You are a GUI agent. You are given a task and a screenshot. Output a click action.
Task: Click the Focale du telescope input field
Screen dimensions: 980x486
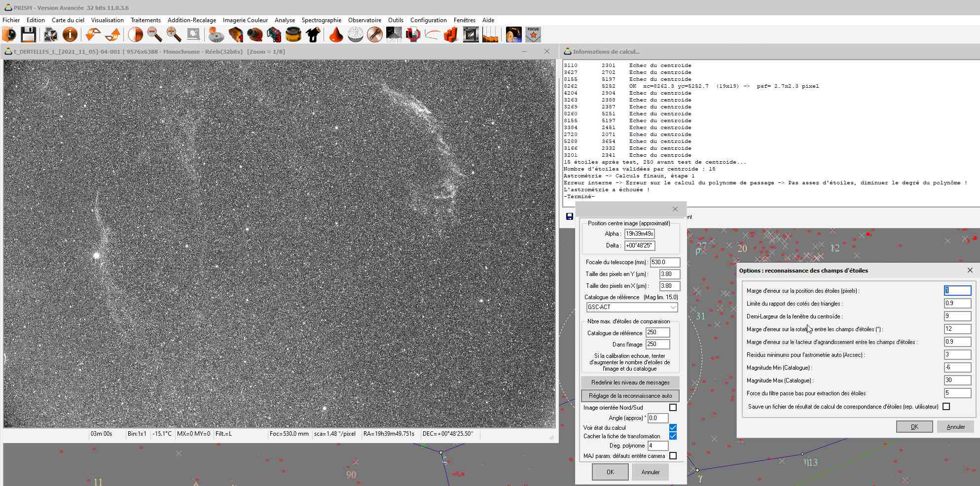click(664, 262)
